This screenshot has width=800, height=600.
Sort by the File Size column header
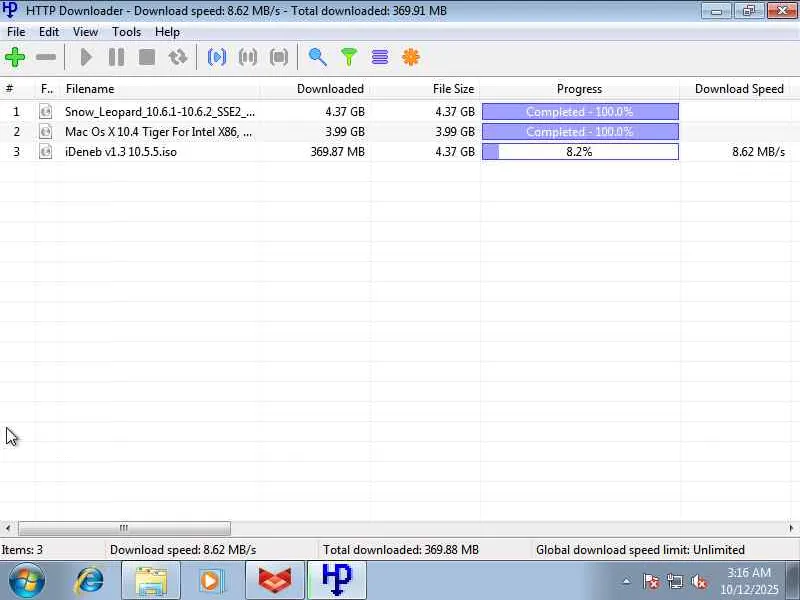pyautogui.click(x=425, y=89)
